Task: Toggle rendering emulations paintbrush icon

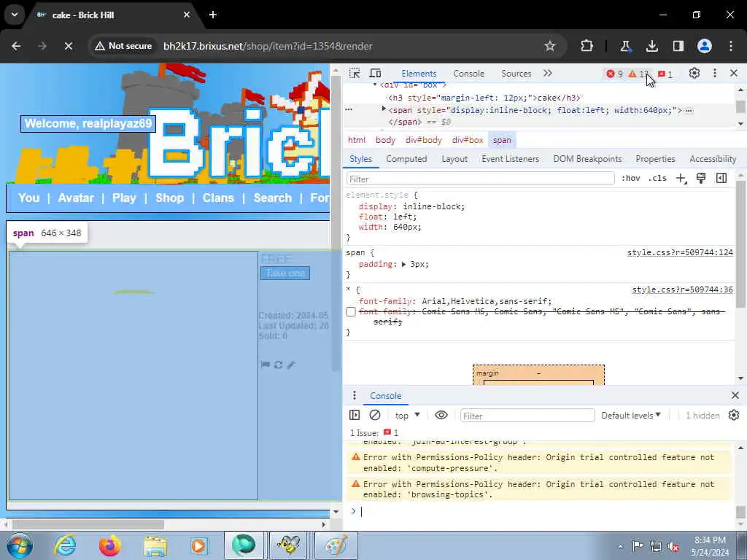Action: pos(701,178)
